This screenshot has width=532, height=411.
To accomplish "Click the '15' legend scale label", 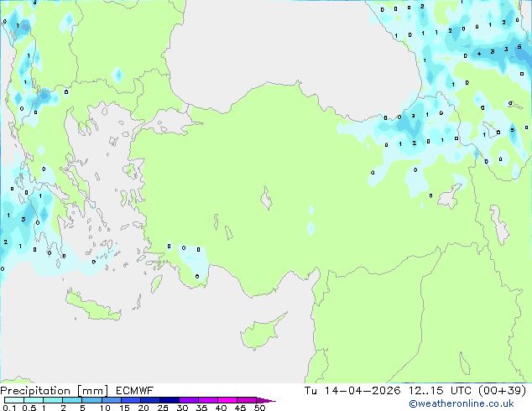I will (124, 408).
